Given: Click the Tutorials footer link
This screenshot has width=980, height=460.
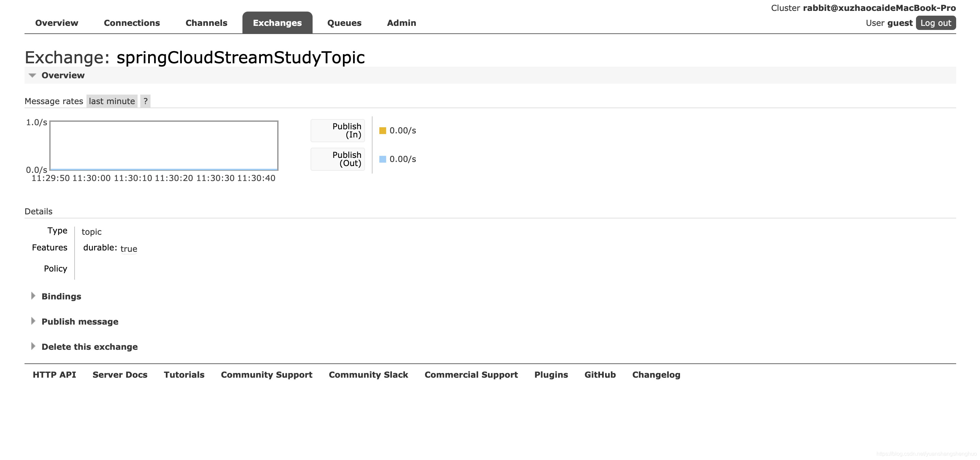Looking at the screenshot, I should [x=184, y=374].
